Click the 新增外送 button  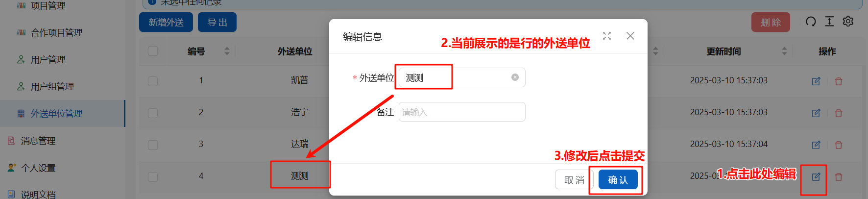click(166, 22)
